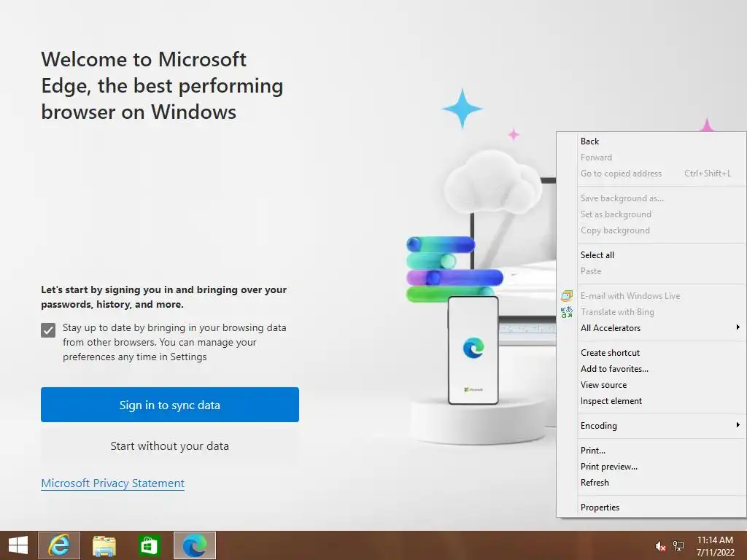Select Add to favorites… menu entry
Screen dimensions: 747x560
pyautogui.click(x=651, y=369)
